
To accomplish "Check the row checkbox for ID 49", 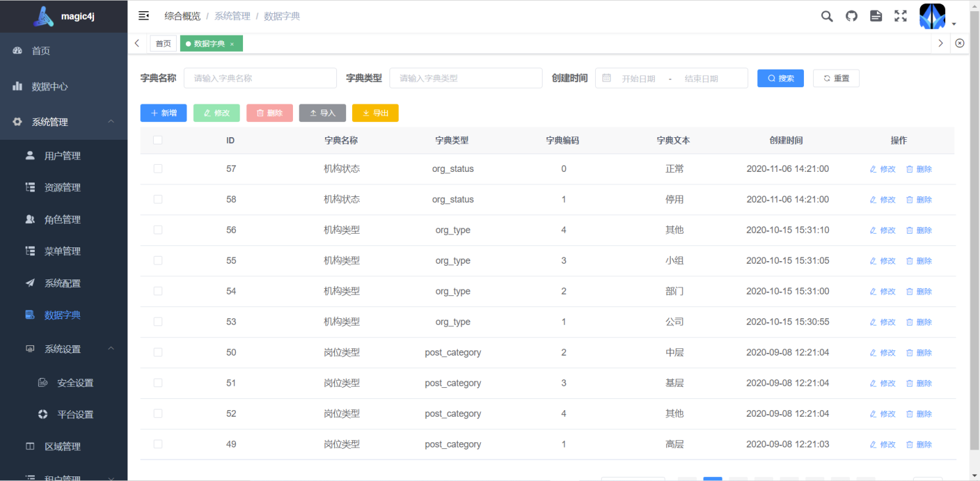I will (158, 444).
